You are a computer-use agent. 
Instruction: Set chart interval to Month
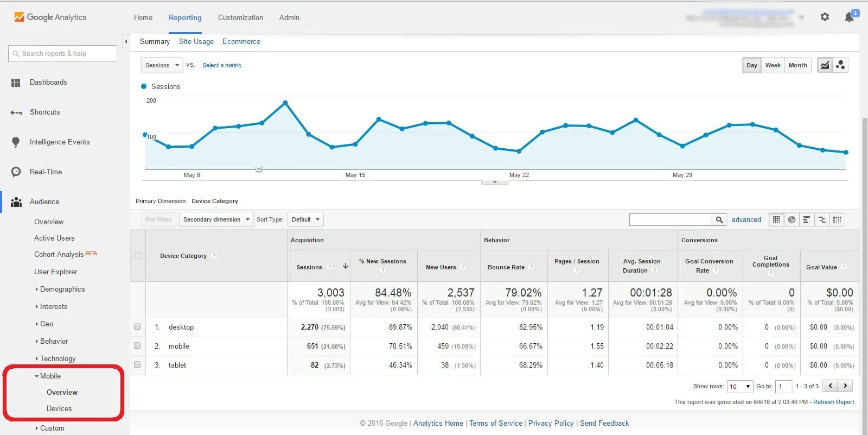797,65
